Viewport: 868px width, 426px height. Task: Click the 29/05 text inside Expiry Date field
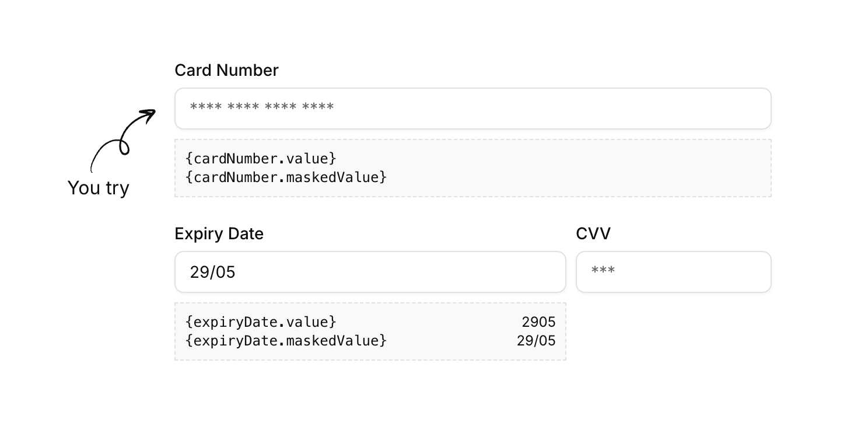[x=212, y=272]
